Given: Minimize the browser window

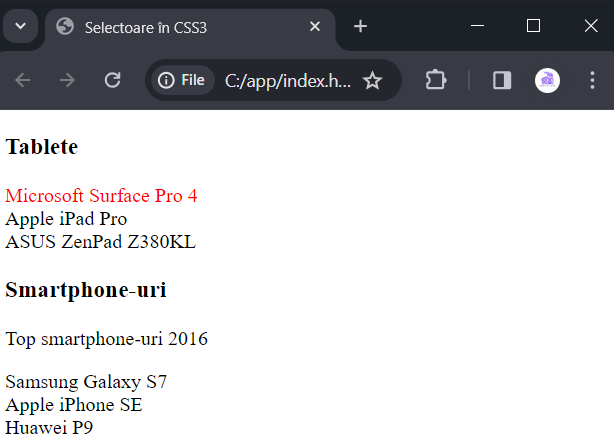Looking at the screenshot, I should tap(477, 26).
